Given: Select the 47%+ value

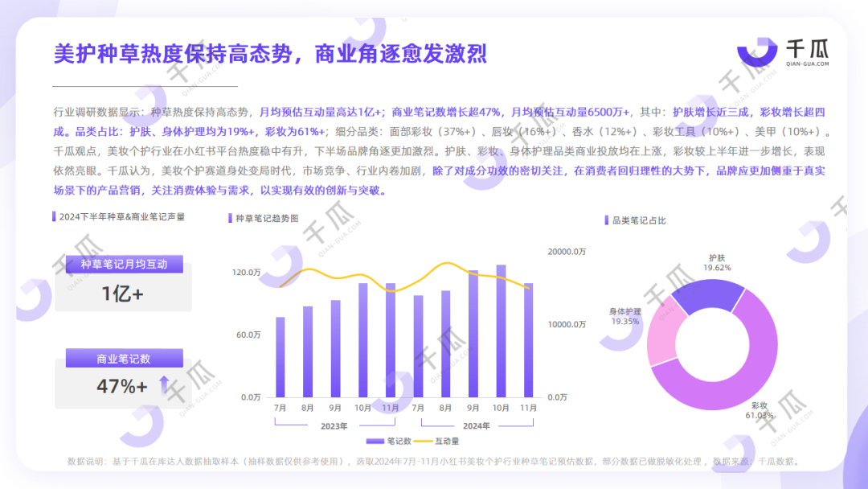Looking at the screenshot, I should point(122,386).
